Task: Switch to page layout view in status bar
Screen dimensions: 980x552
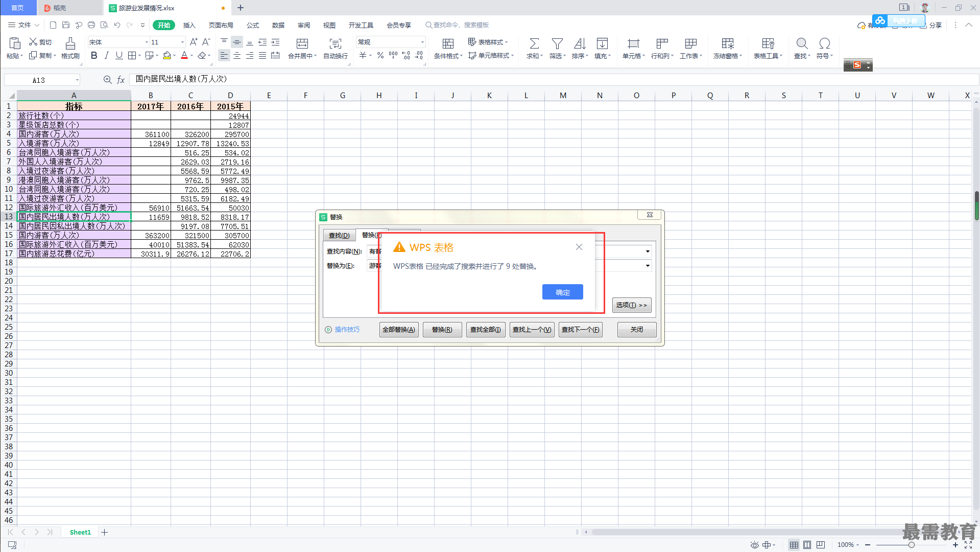Action: coord(807,545)
